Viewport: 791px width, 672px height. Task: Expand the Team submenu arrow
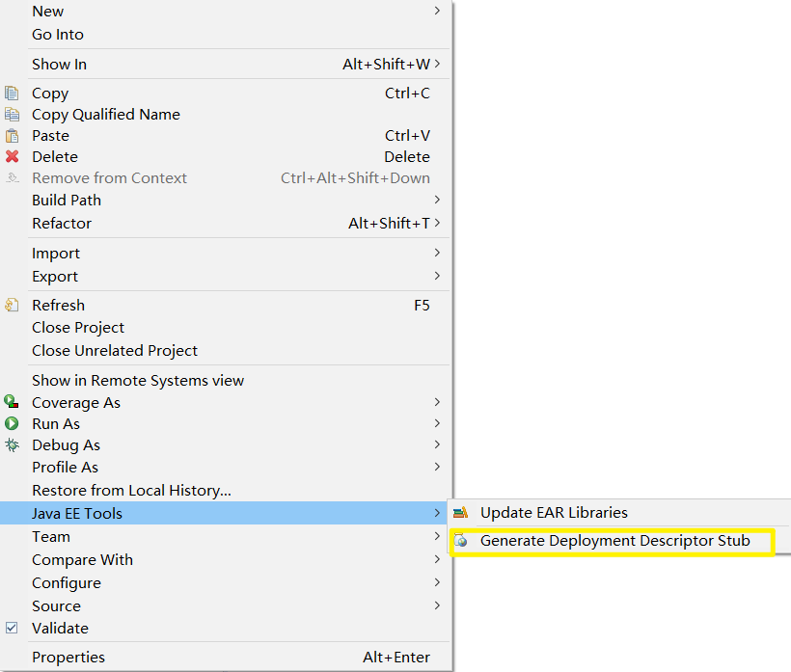pyautogui.click(x=437, y=536)
